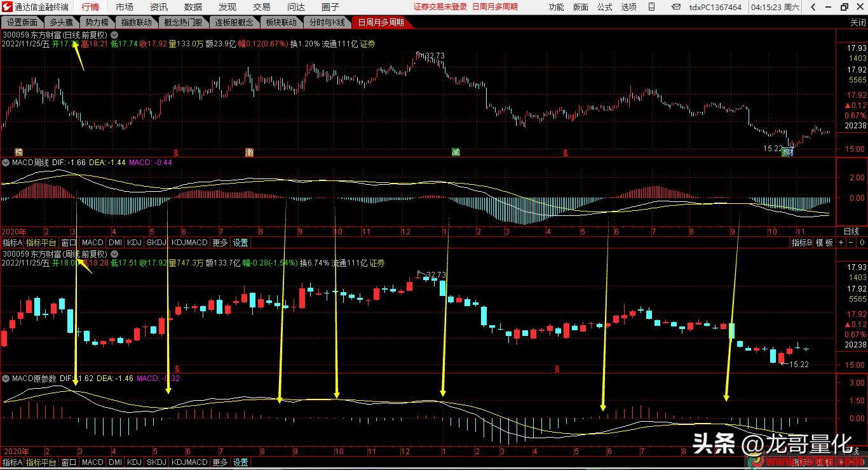
Task: Click 窗口 in the upper indicator bar
Action: pyautogui.click(x=69, y=243)
